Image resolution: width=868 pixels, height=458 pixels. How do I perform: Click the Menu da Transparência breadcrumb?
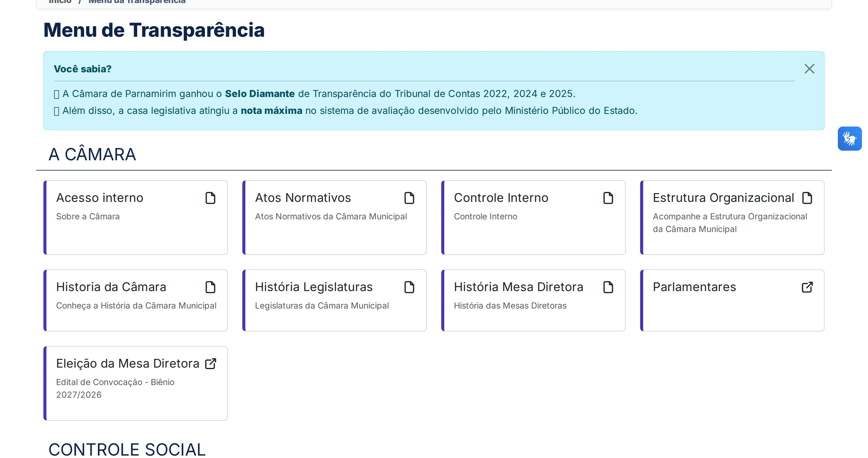(137, 2)
